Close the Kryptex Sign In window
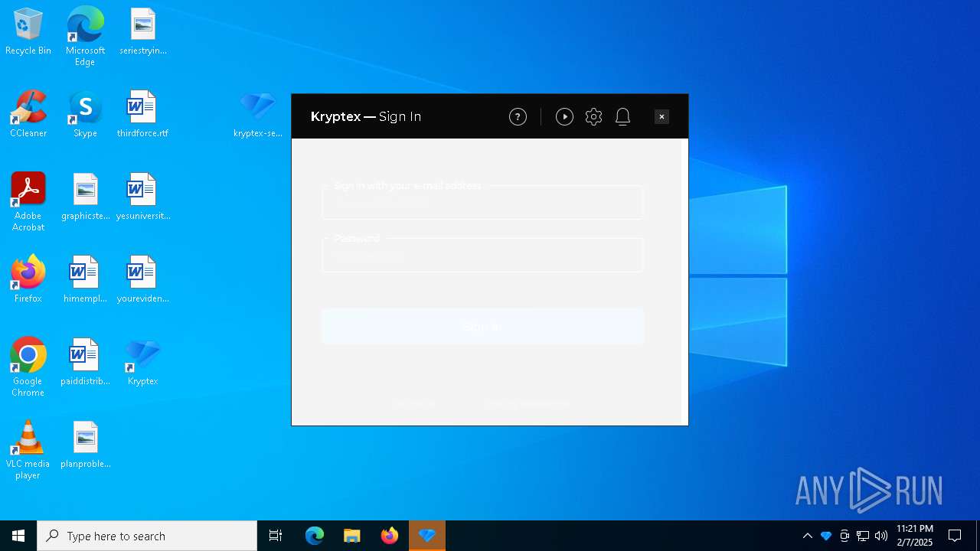 tap(661, 116)
